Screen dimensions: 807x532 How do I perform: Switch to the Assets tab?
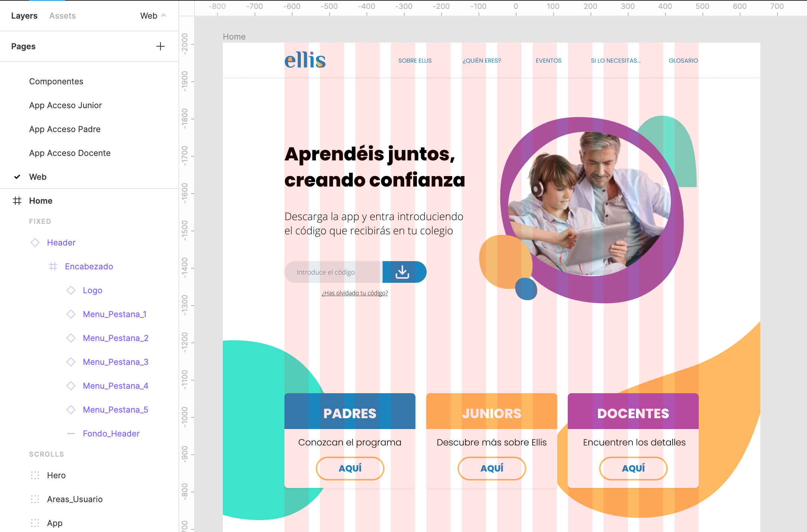[62, 16]
